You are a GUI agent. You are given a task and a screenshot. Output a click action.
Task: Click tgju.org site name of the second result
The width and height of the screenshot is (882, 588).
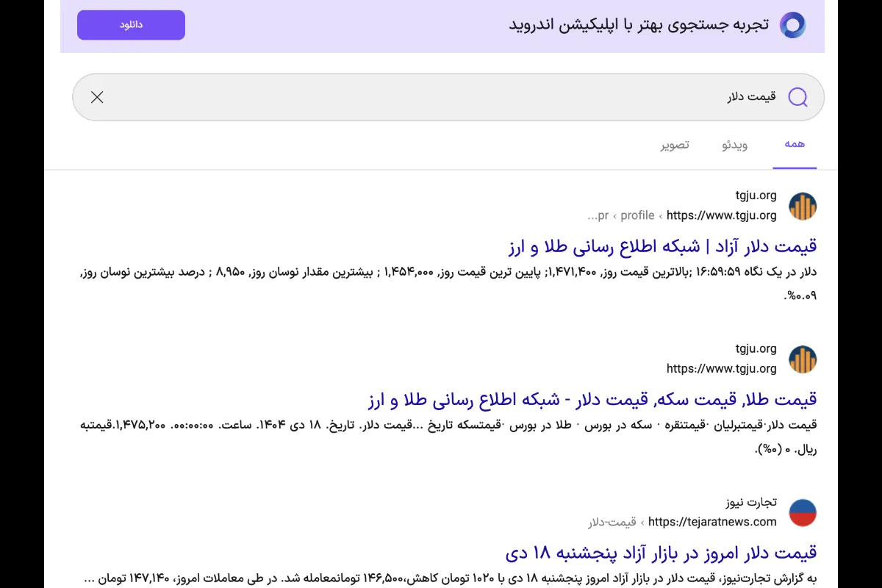(756, 348)
